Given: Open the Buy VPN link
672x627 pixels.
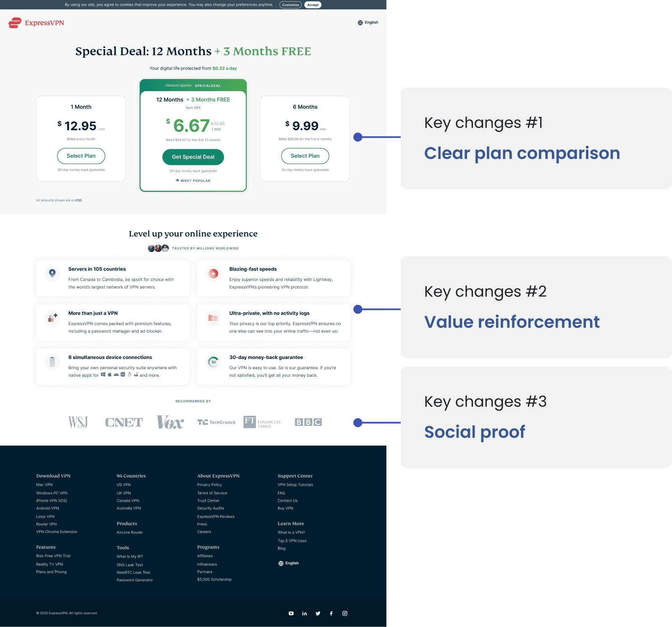Looking at the screenshot, I should (286, 508).
